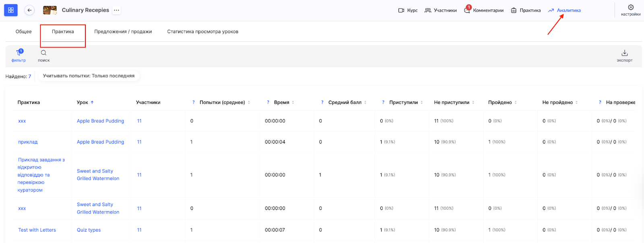Image resolution: width=644 pixels, height=243 pixels.
Task: Click help icon beside Средний балл
Action: [322, 102]
